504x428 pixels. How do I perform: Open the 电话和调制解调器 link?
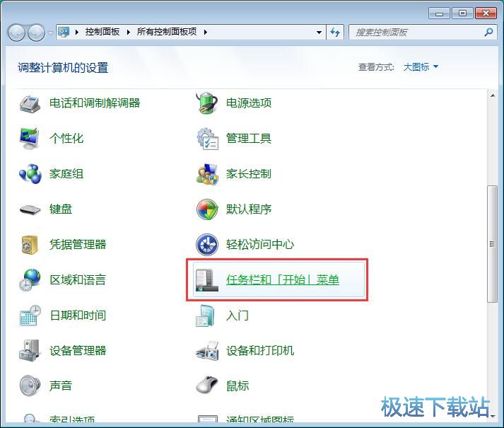point(95,103)
